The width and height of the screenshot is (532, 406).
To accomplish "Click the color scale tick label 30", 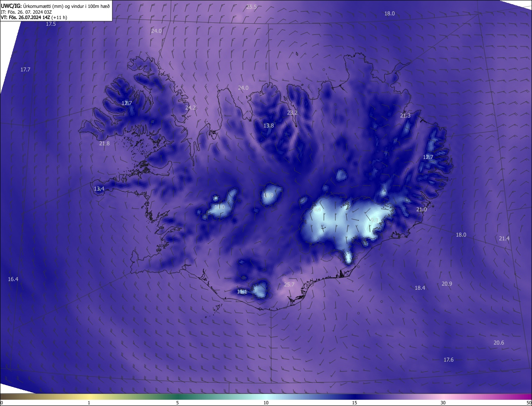I will [x=443, y=403].
